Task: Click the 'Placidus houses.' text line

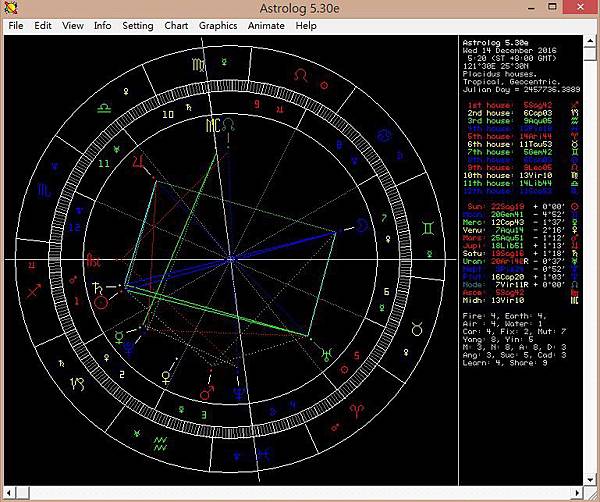Action: (500, 74)
